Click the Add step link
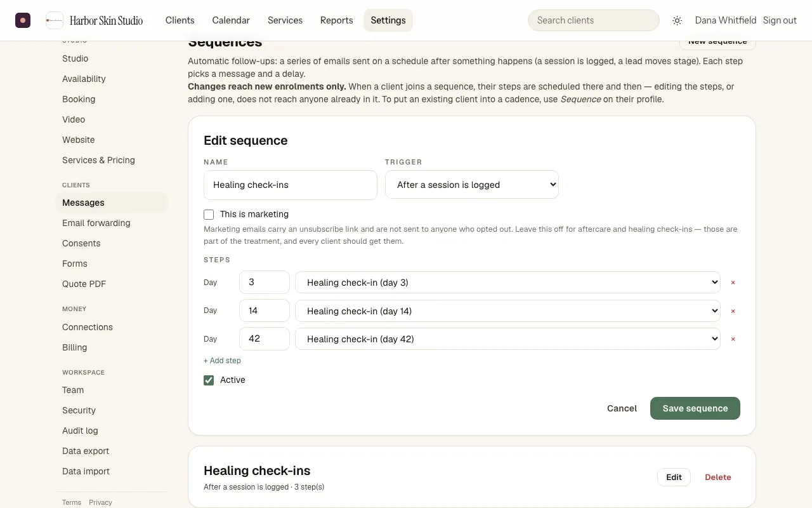 222,361
